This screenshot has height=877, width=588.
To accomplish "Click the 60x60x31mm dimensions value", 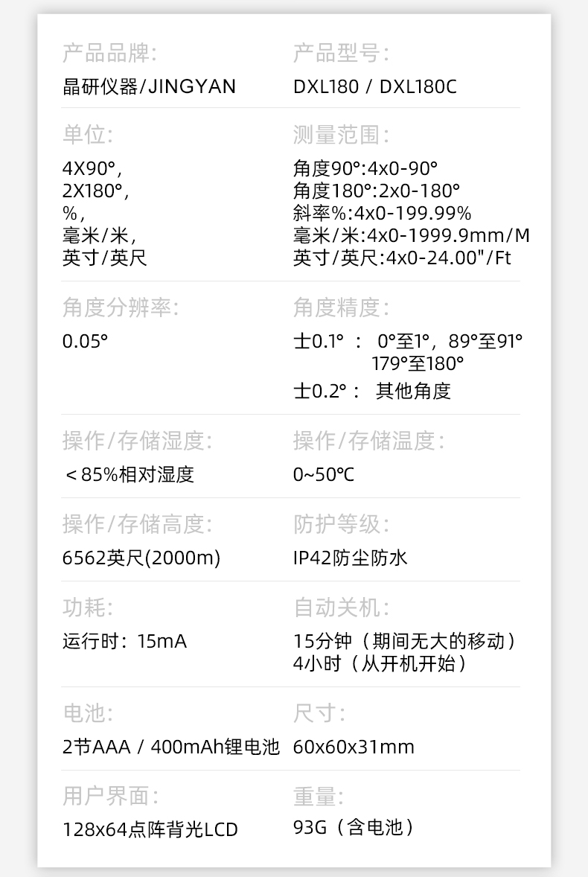I will pos(354,747).
